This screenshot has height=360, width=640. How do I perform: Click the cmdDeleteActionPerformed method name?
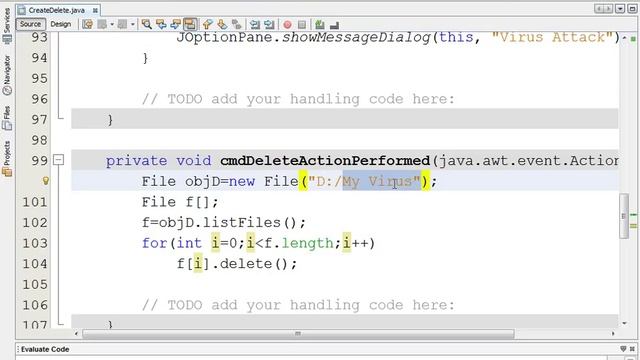pyautogui.click(x=325, y=161)
